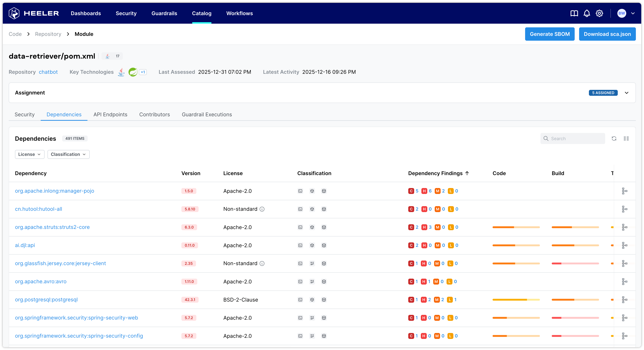Refresh the dependencies table
Viewport: 644px width, 350px height.
point(614,138)
